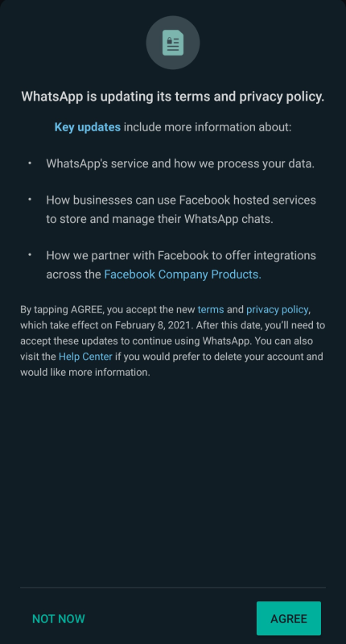The width and height of the screenshot is (346, 644).
Task: Visit the Help Center link
Action: [x=85, y=357]
